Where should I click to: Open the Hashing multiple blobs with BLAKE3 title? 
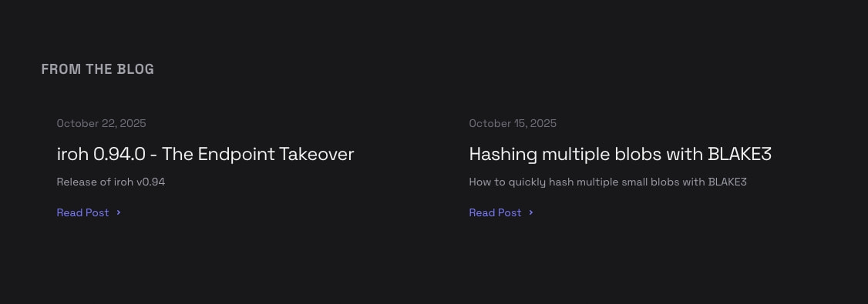coord(620,154)
